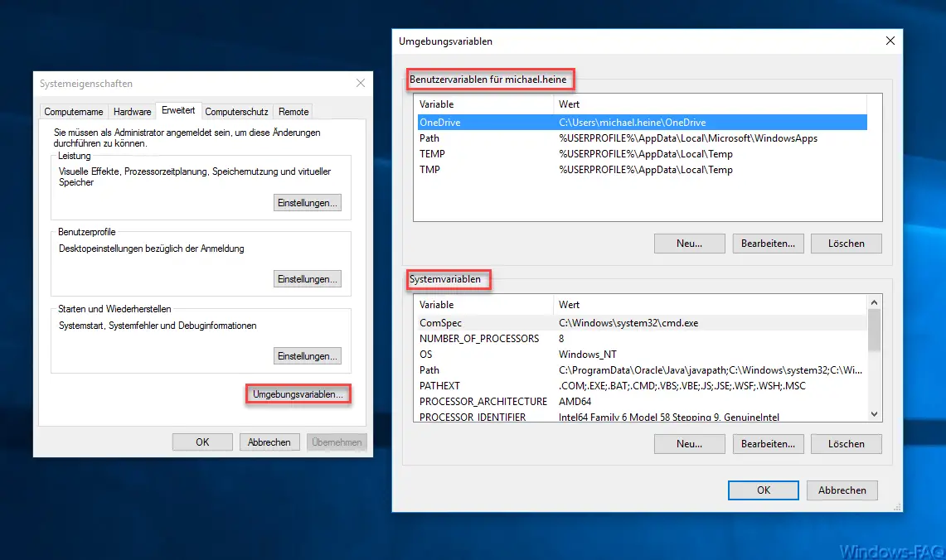Open Einstellungen under Starten und Wiederherstellen

307,355
